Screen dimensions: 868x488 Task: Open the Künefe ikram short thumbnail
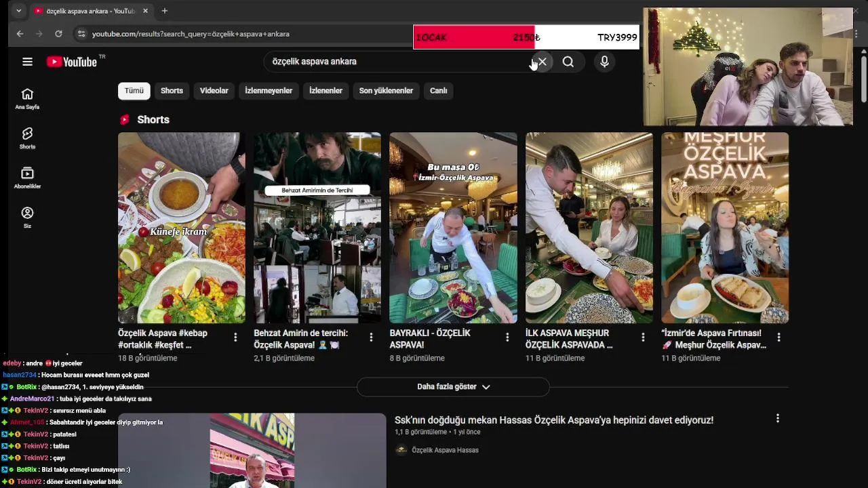click(182, 228)
